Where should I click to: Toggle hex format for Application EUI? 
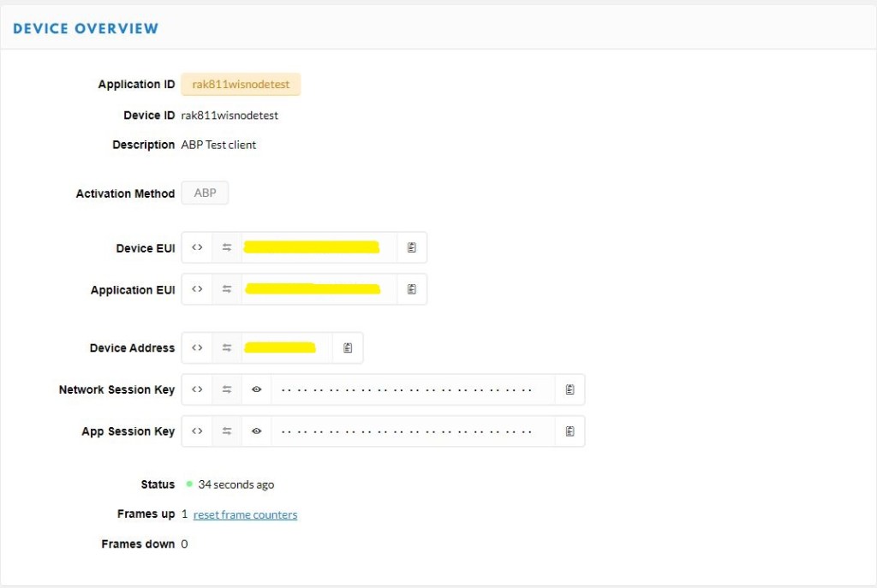coord(197,289)
